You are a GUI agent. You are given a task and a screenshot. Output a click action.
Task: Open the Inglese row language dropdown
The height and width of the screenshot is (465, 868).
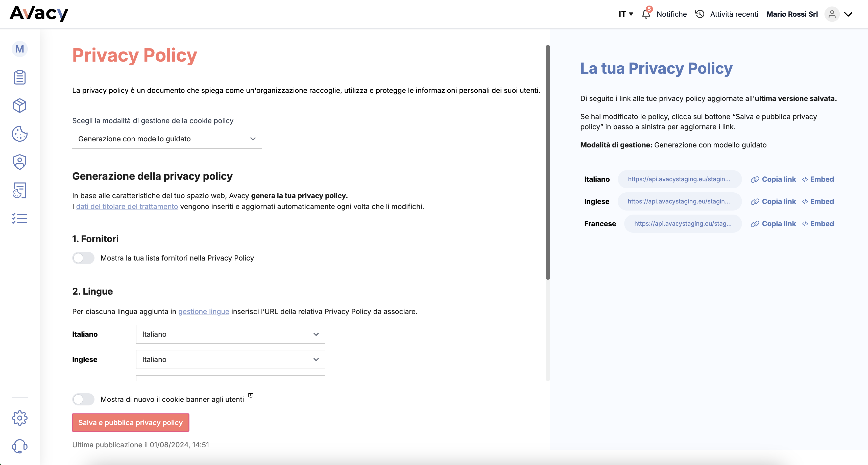(x=230, y=360)
